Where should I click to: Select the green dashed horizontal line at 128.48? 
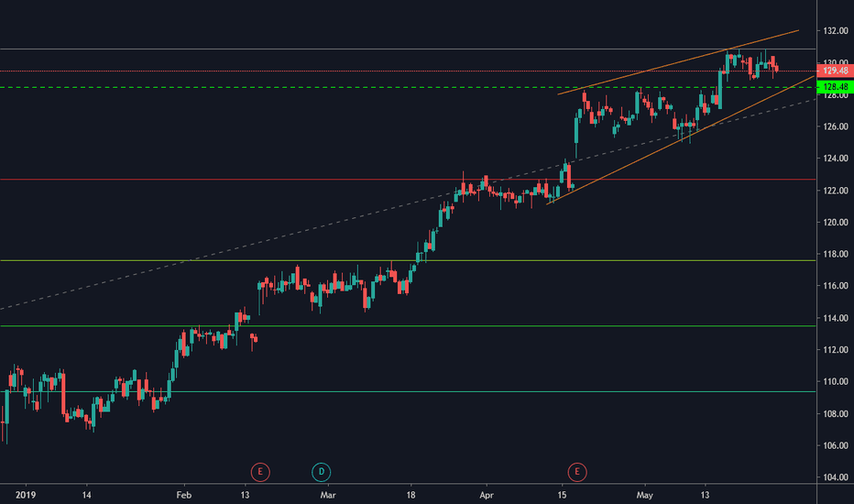click(408, 87)
